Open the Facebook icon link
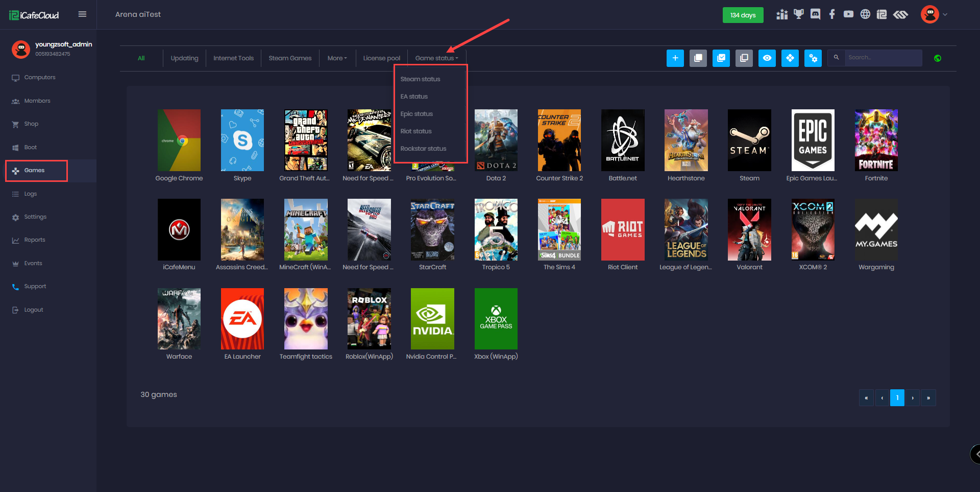The image size is (980, 492). pyautogui.click(x=832, y=14)
